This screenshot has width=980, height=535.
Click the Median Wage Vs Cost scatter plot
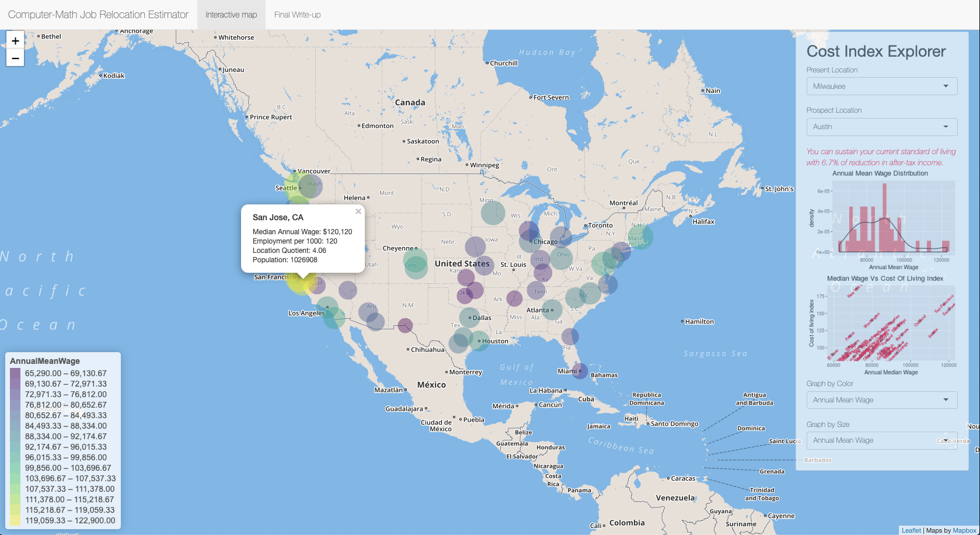[x=881, y=325]
